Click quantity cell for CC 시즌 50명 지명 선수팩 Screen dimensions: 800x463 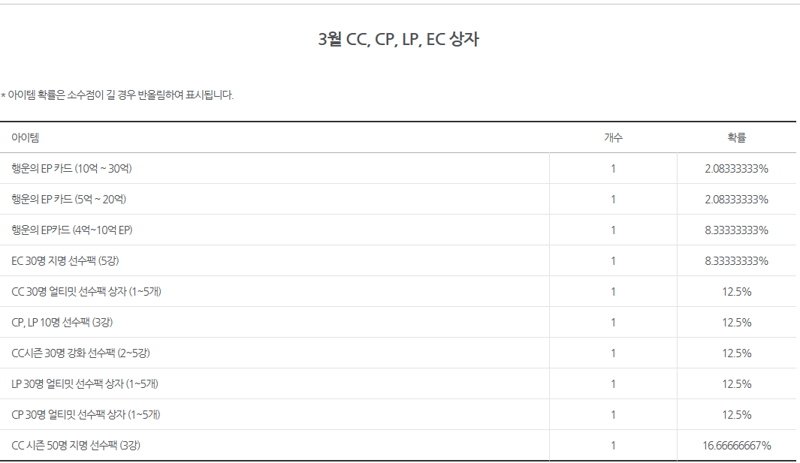[613, 446]
